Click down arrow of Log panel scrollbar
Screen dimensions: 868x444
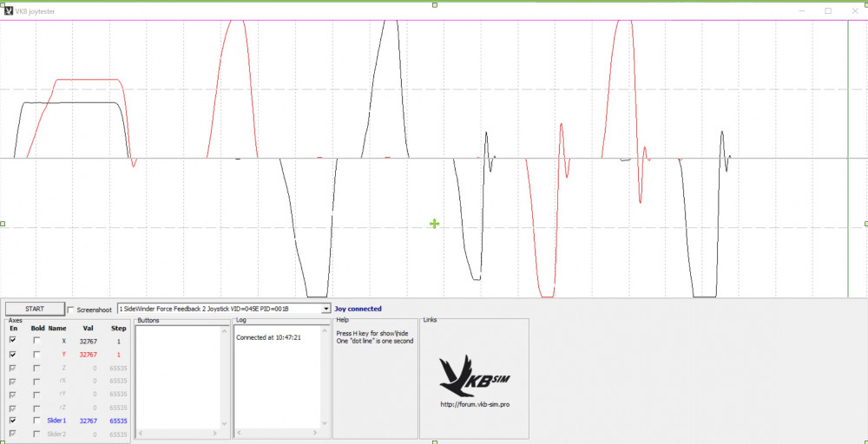(x=324, y=423)
